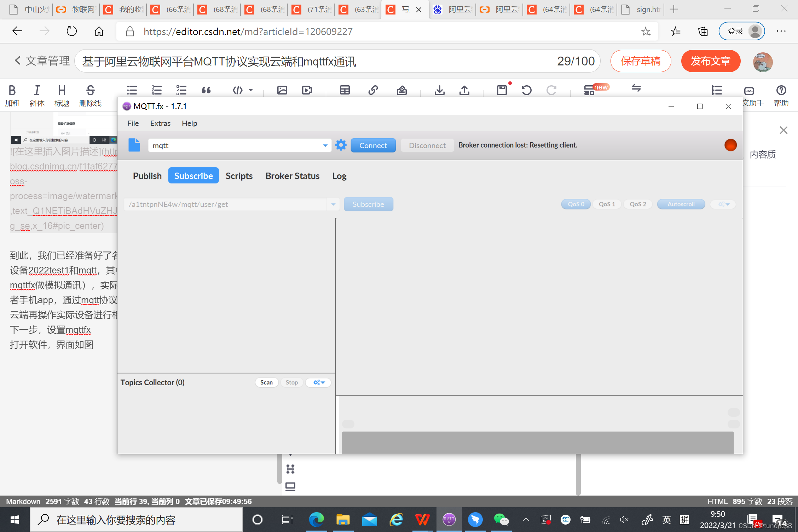The height and width of the screenshot is (532, 798).
Task: Select QoS 1 toggle
Action: point(607,204)
